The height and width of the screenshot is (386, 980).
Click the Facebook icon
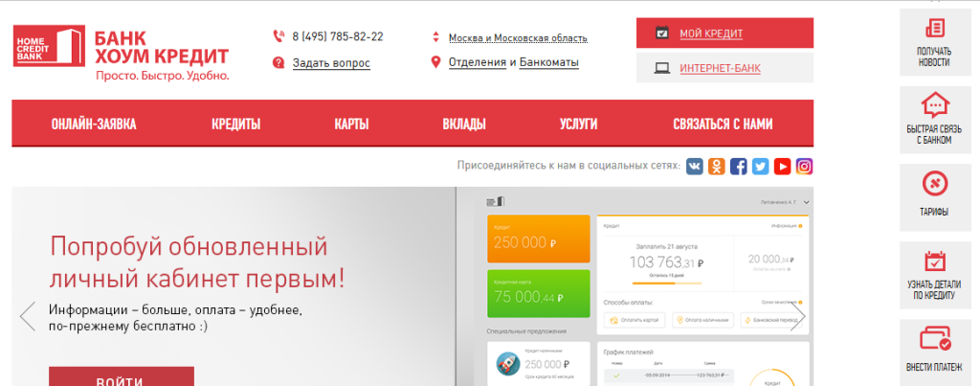coord(739,166)
